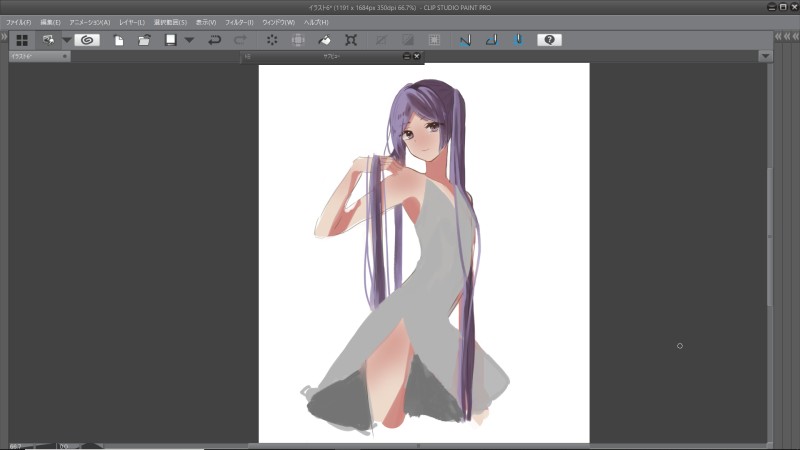Image resolution: width=800 pixels, height=450 pixels.
Task: Open the フィルター(I) menu
Action: pos(240,21)
